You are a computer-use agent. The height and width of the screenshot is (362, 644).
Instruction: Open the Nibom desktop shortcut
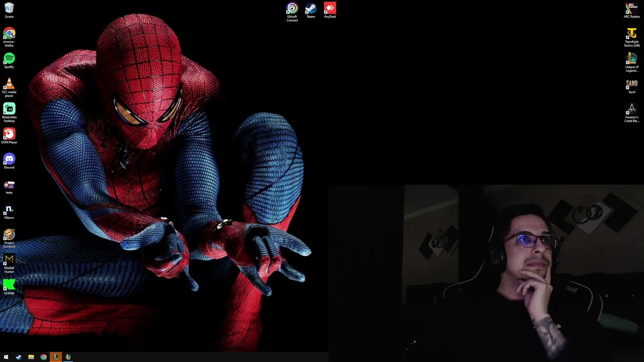coord(9,211)
